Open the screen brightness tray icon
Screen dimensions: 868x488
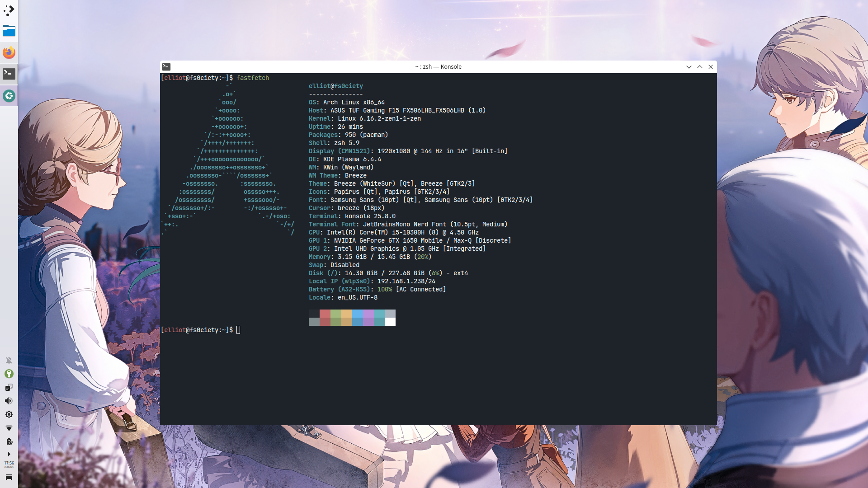point(9,414)
